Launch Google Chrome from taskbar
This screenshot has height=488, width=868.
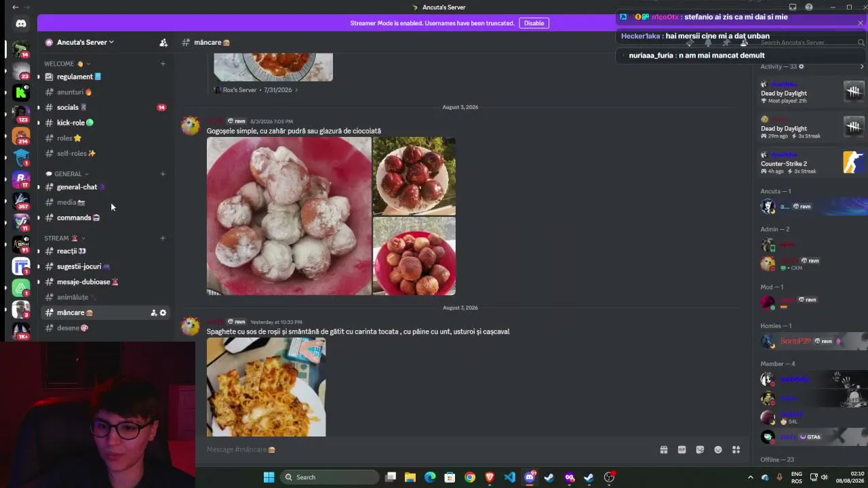coord(469,477)
